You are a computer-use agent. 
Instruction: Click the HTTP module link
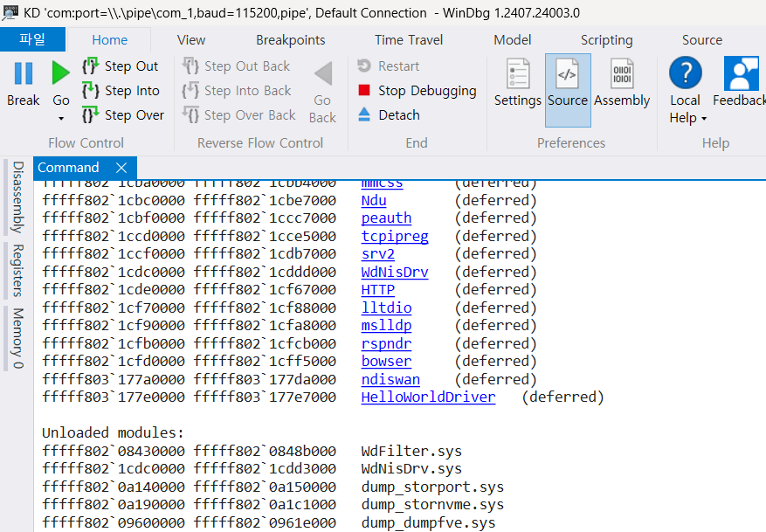377,289
